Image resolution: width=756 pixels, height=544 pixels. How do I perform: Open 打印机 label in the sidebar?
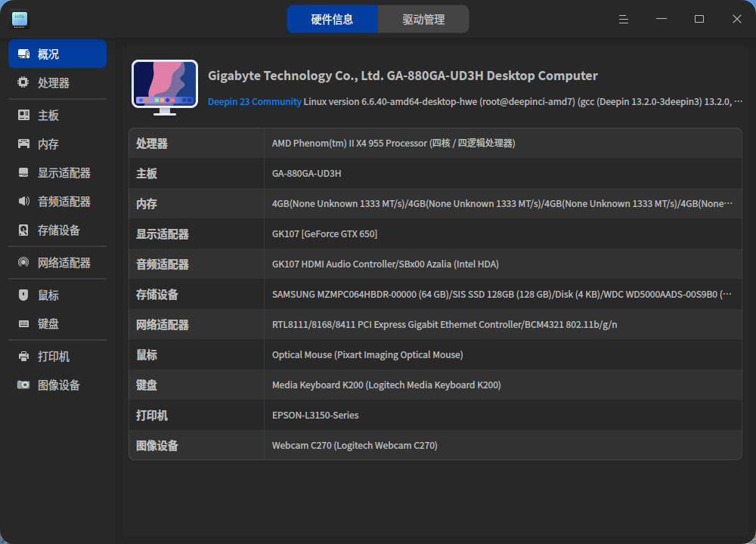pos(54,357)
